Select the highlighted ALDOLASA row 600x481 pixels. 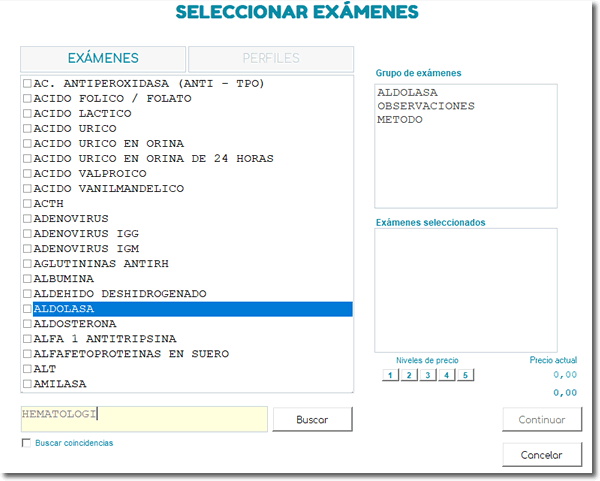point(190,309)
